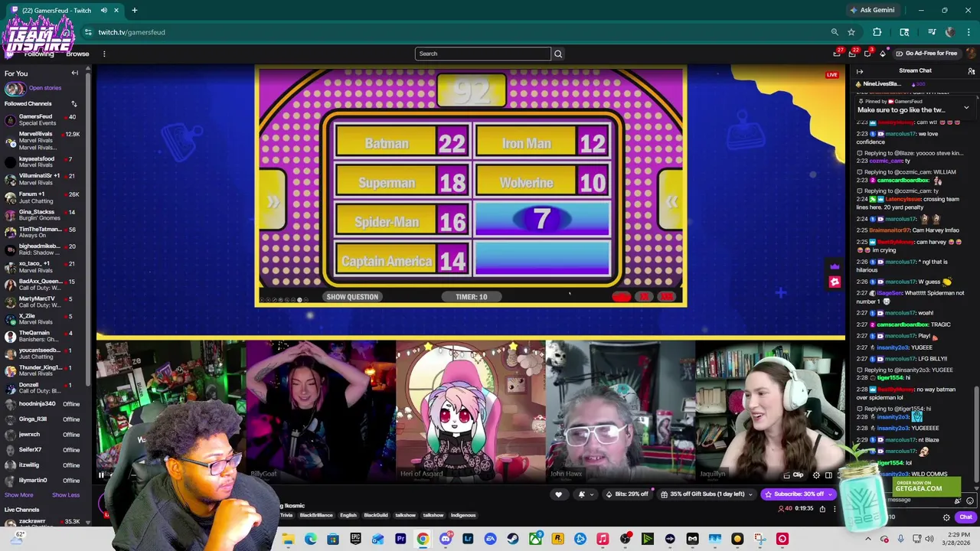This screenshot has height=551, width=980.
Task: Bookmark this page with the star
Action: click(x=851, y=32)
